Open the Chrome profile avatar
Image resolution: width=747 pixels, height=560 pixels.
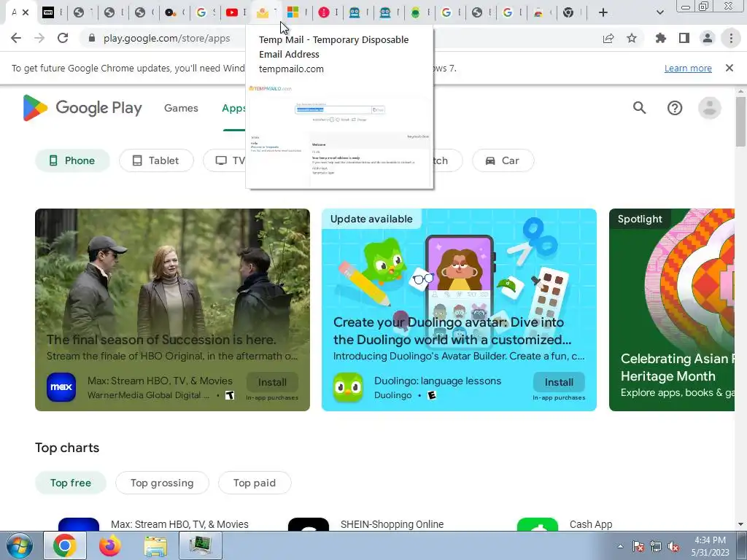[x=708, y=38]
